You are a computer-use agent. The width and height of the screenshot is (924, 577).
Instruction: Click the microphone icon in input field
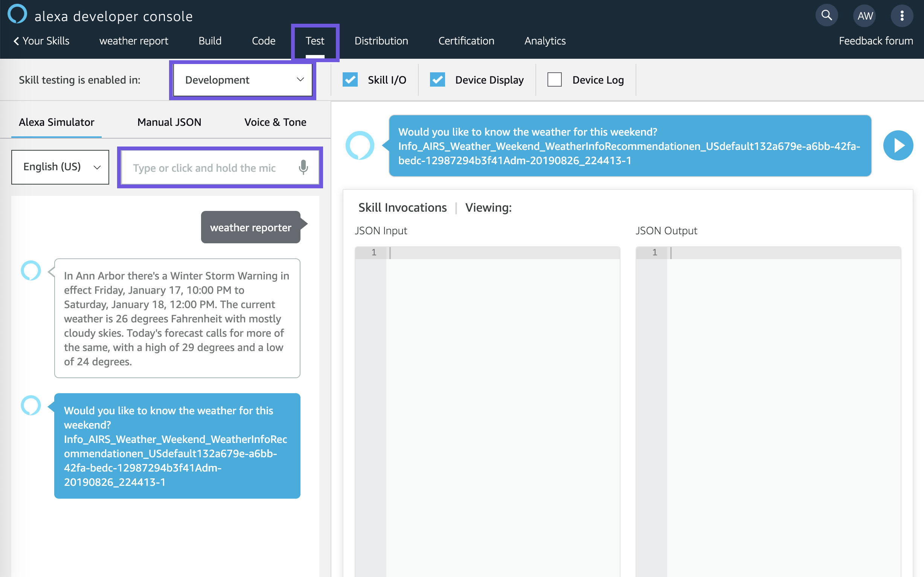303,167
